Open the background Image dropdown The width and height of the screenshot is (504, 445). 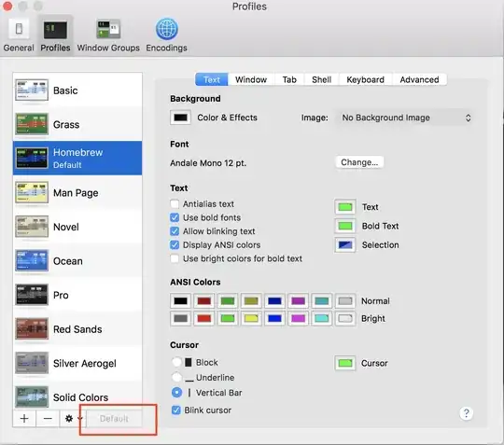pos(404,118)
